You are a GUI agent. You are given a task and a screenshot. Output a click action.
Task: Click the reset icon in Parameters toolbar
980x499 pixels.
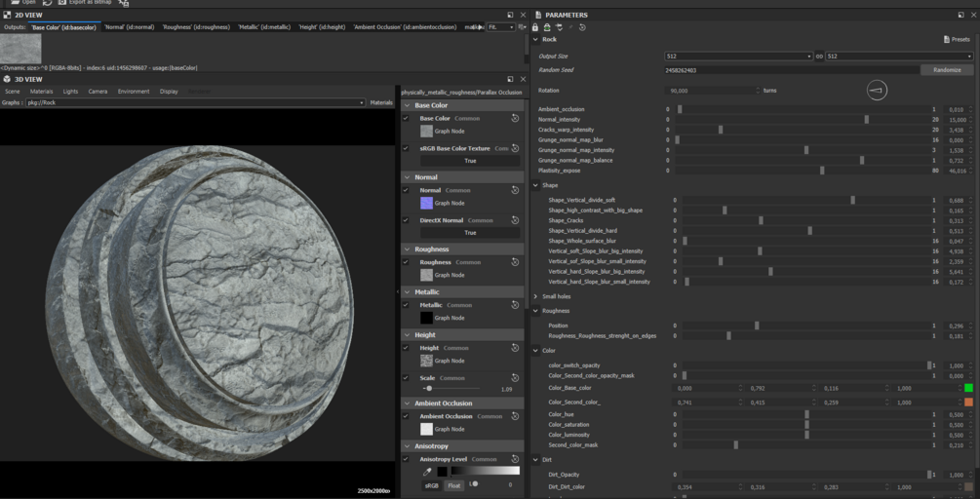point(582,27)
